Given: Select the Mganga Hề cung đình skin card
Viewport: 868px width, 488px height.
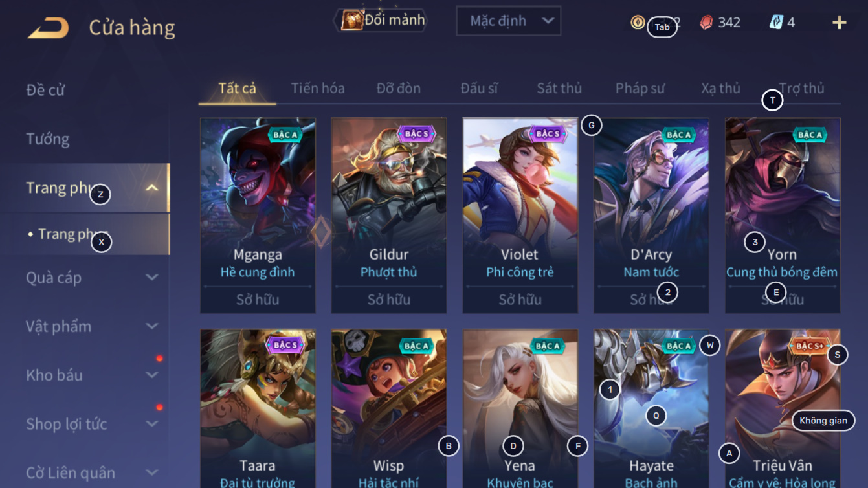Looking at the screenshot, I should (x=258, y=216).
